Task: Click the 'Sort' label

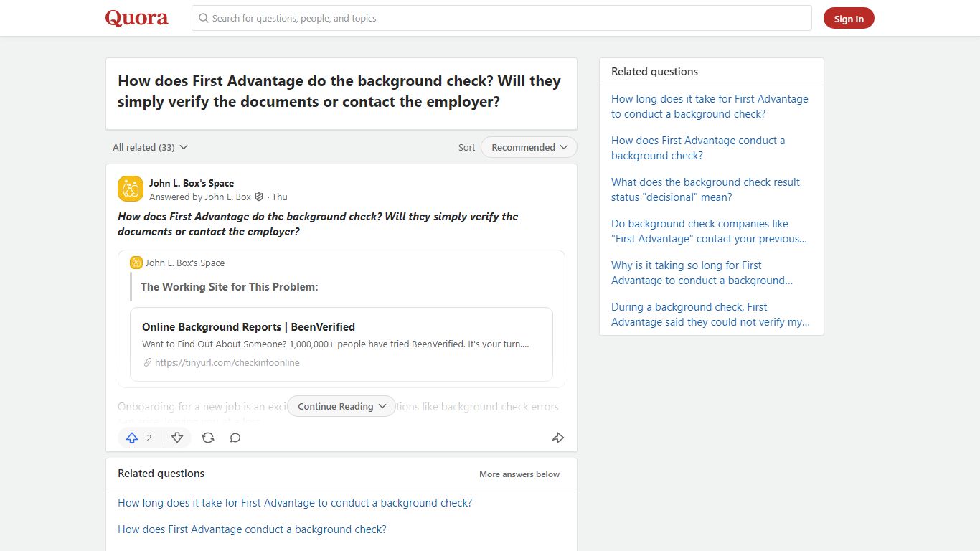Action: [x=466, y=147]
